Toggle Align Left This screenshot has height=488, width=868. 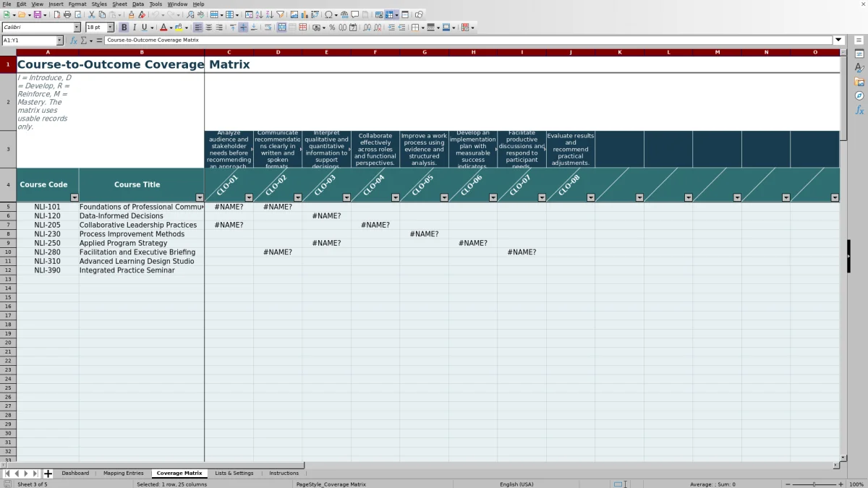(x=198, y=27)
